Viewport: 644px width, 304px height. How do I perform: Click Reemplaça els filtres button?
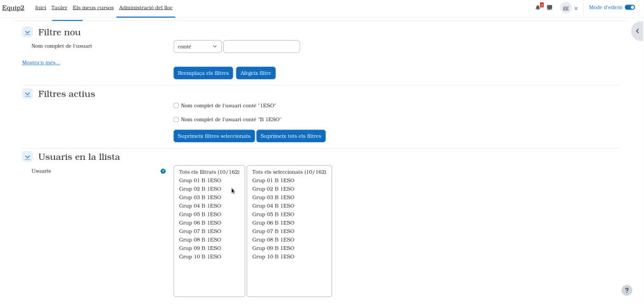click(203, 73)
